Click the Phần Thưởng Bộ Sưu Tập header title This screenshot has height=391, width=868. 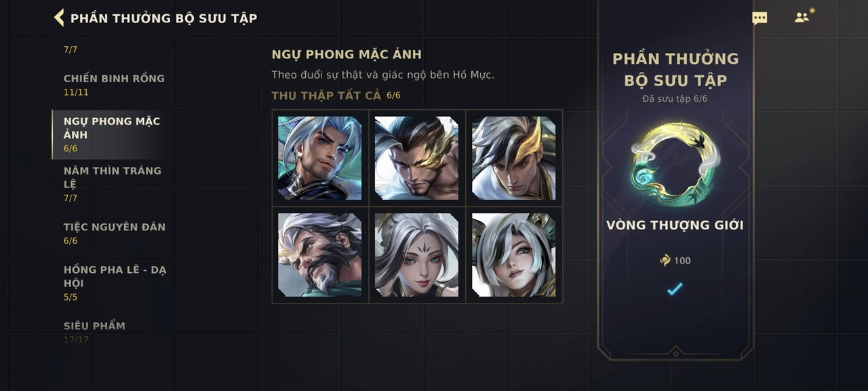pos(164,18)
